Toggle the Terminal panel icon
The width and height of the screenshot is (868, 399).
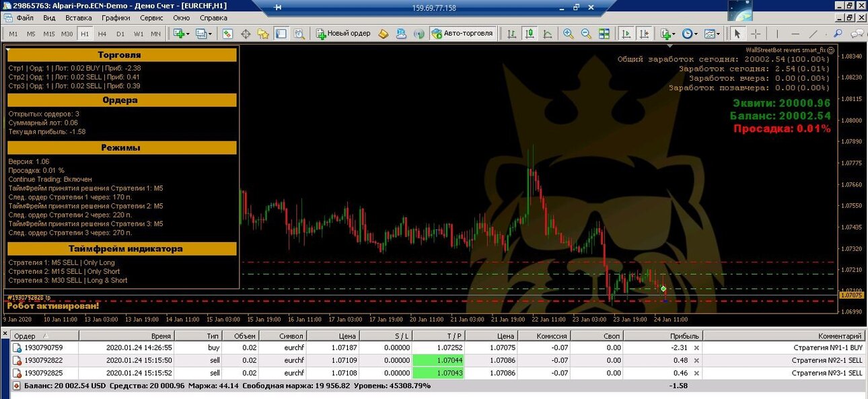[x=281, y=34]
